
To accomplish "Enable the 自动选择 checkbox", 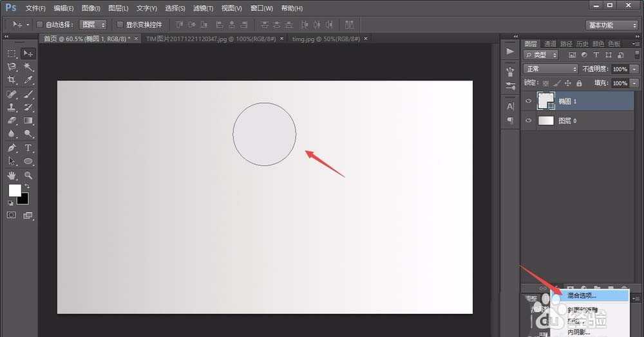I will (x=40, y=25).
